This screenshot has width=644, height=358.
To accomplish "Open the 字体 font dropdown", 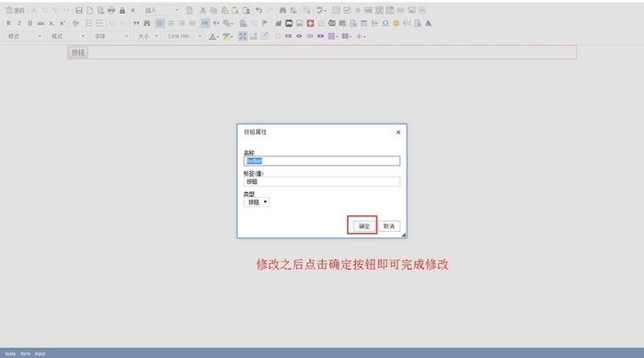I will point(111,36).
